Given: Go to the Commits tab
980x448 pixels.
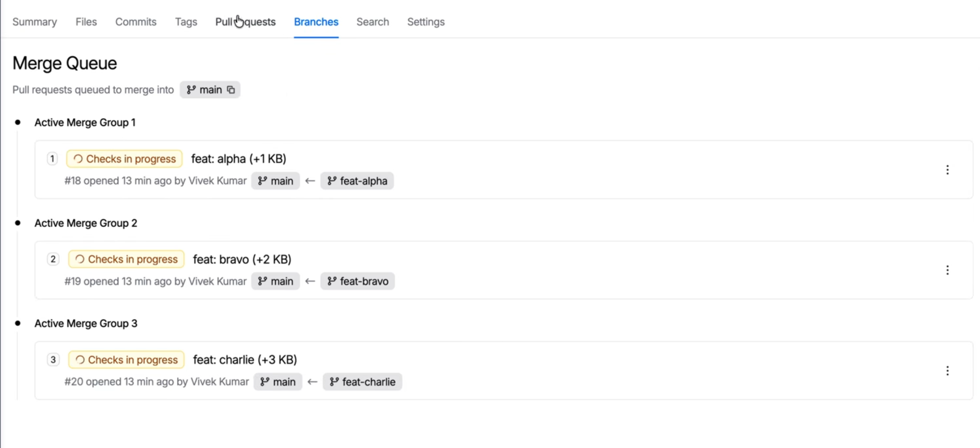Looking at the screenshot, I should click(x=136, y=22).
